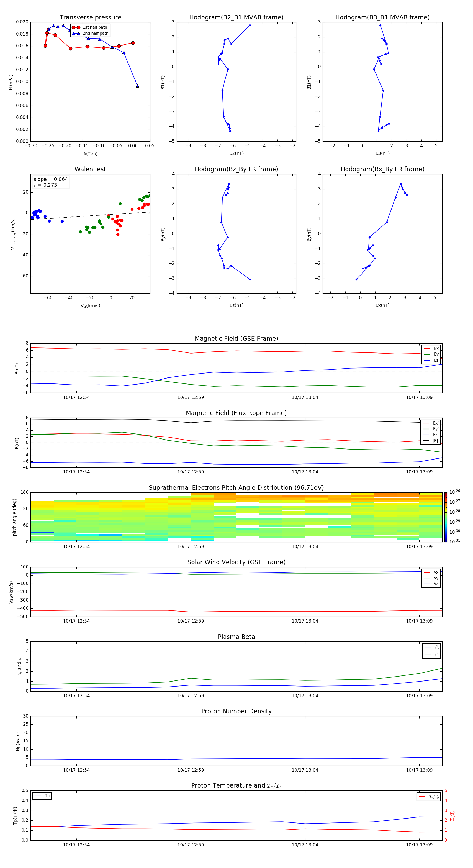
Task: Click '10/17 13:04' tick under Plasma Beta plot
Action: [x=305, y=695]
